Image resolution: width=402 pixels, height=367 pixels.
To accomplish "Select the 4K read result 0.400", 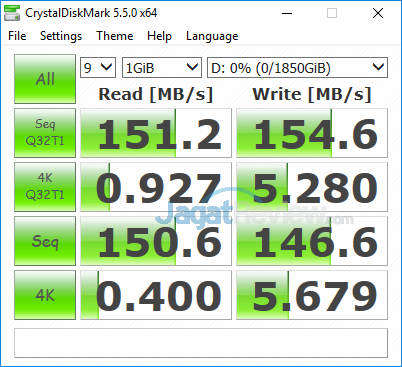I will tap(156, 295).
